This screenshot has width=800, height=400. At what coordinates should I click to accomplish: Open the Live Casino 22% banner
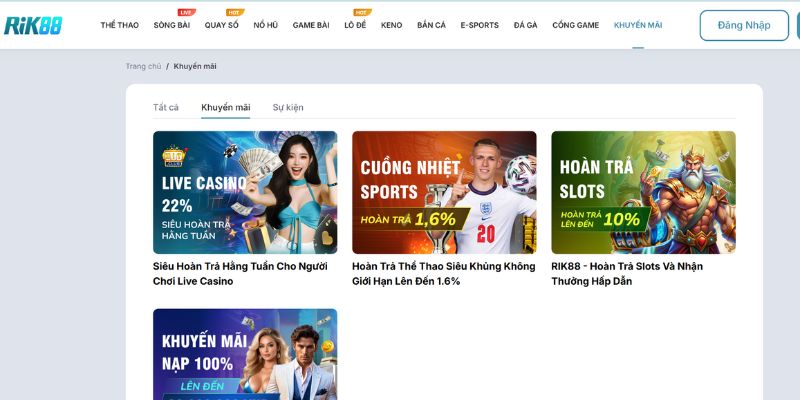[245, 192]
